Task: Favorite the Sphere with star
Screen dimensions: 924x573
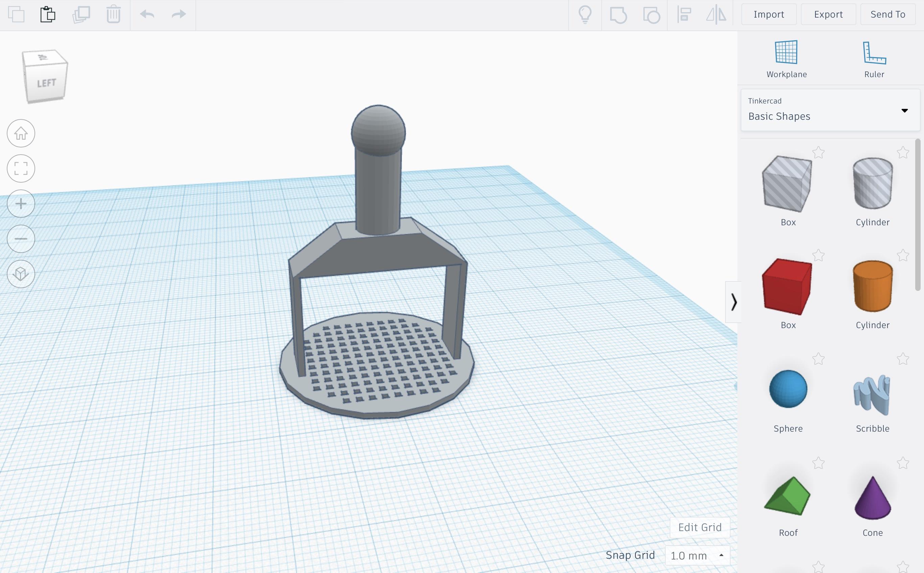Action: click(x=818, y=359)
